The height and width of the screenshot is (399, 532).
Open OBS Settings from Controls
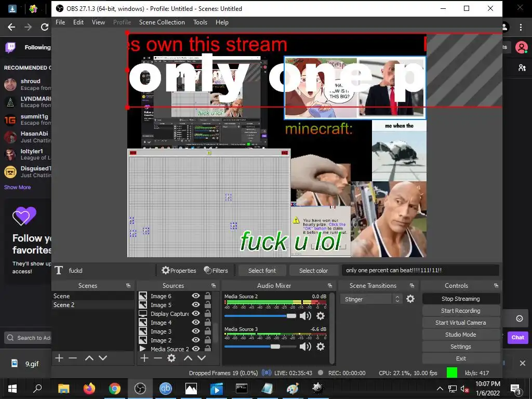tap(461, 347)
